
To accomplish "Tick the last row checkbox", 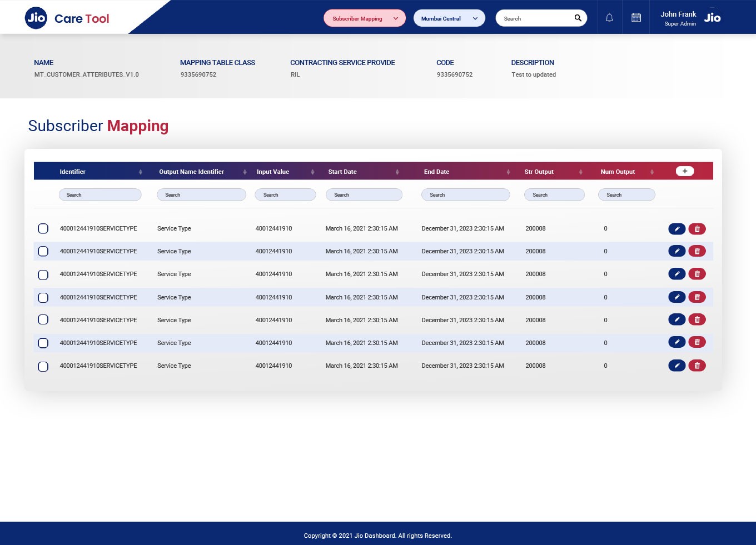I will [43, 366].
